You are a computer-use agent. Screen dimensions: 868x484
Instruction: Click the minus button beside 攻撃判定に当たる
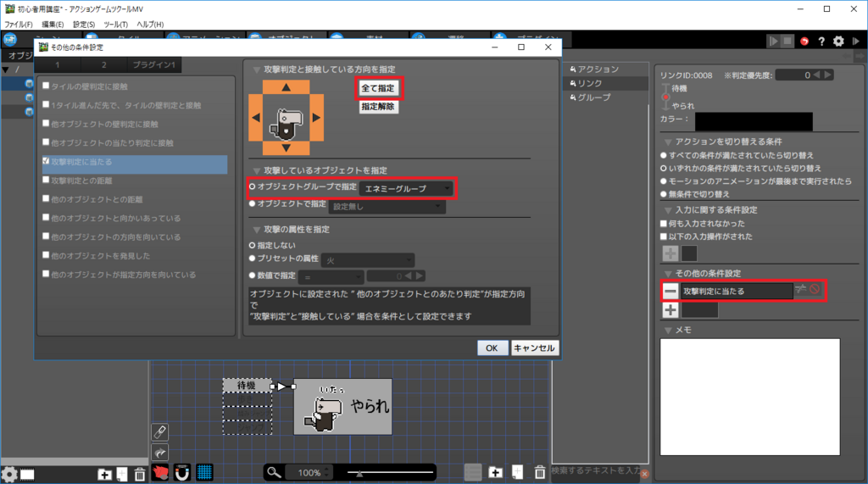click(670, 291)
